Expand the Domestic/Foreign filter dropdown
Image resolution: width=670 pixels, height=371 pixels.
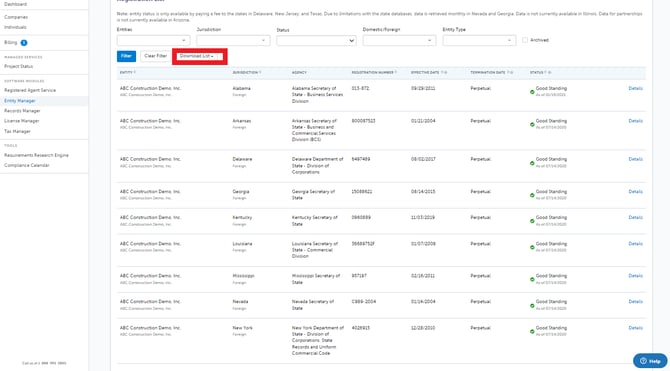click(x=399, y=41)
